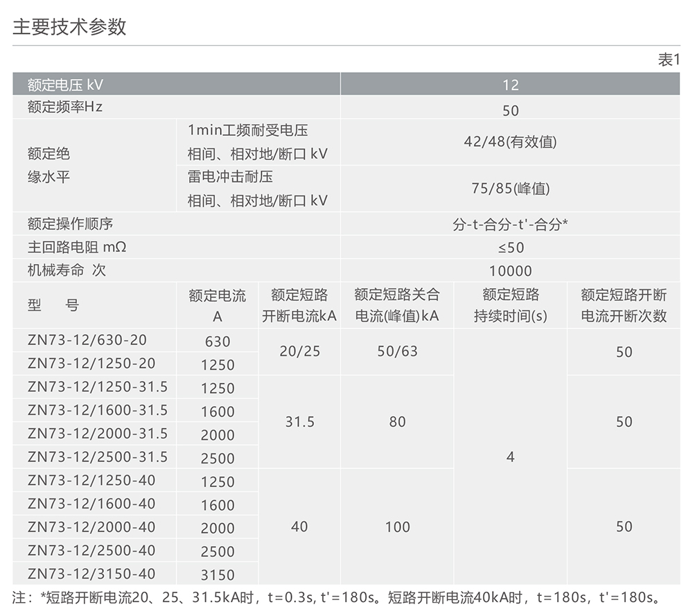This screenshot has height=616, width=693.
Task: Click the 主要技术参数 heading
Action: coord(69,28)
